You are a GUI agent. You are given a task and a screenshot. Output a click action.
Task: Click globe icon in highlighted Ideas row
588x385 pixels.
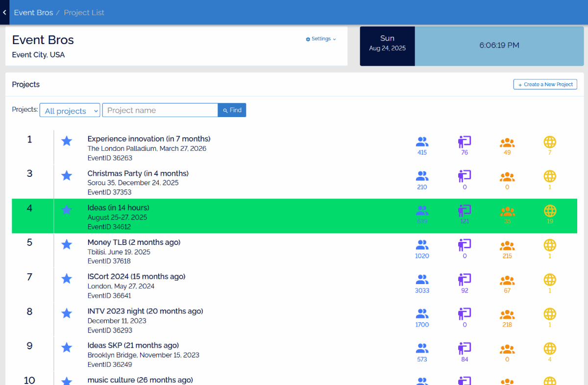coord(550,211)
